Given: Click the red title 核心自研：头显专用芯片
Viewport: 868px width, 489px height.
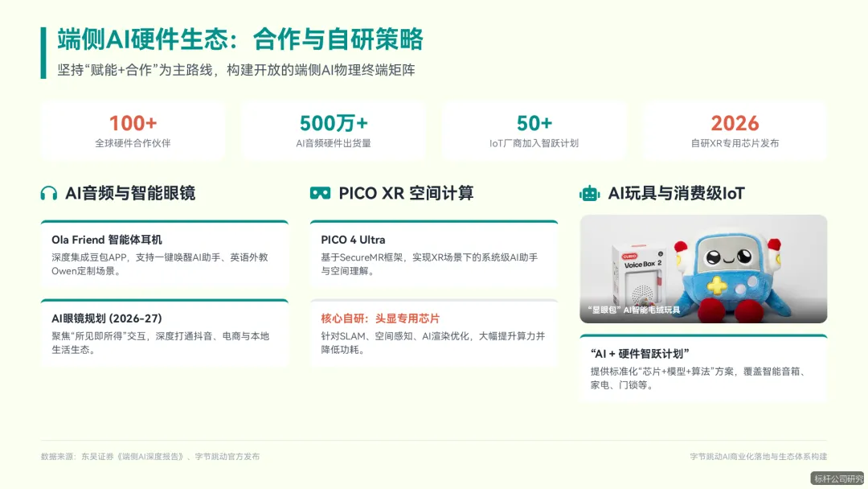Looking at the screenshot, I should (380, 318).
